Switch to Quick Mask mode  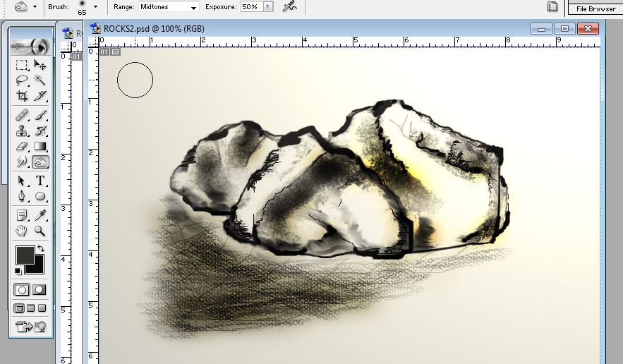[x=40, y=290]
